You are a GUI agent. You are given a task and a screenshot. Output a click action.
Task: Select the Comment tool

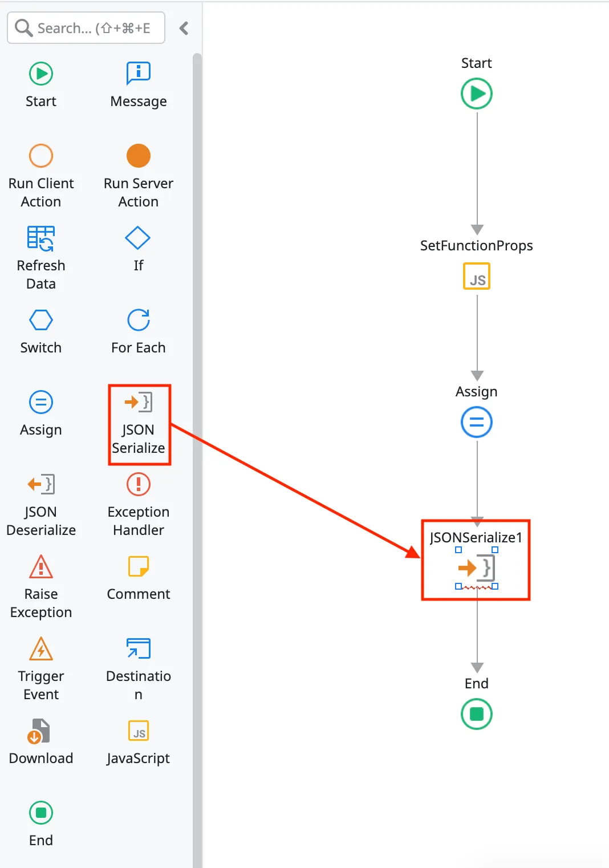[x=137, y=566]
